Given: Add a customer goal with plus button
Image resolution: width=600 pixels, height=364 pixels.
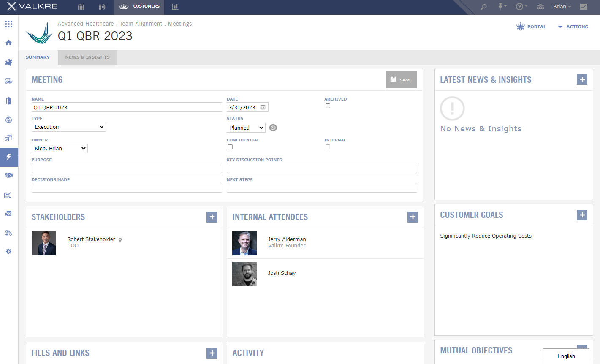Looking at the screenshot, I should tap(582, 215).
